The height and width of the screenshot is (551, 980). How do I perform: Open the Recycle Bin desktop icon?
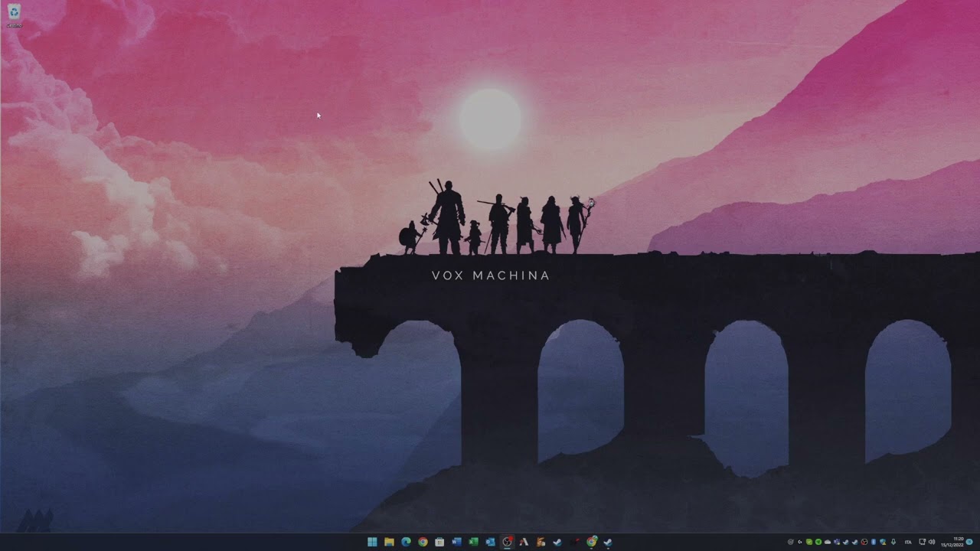point(14,15)
